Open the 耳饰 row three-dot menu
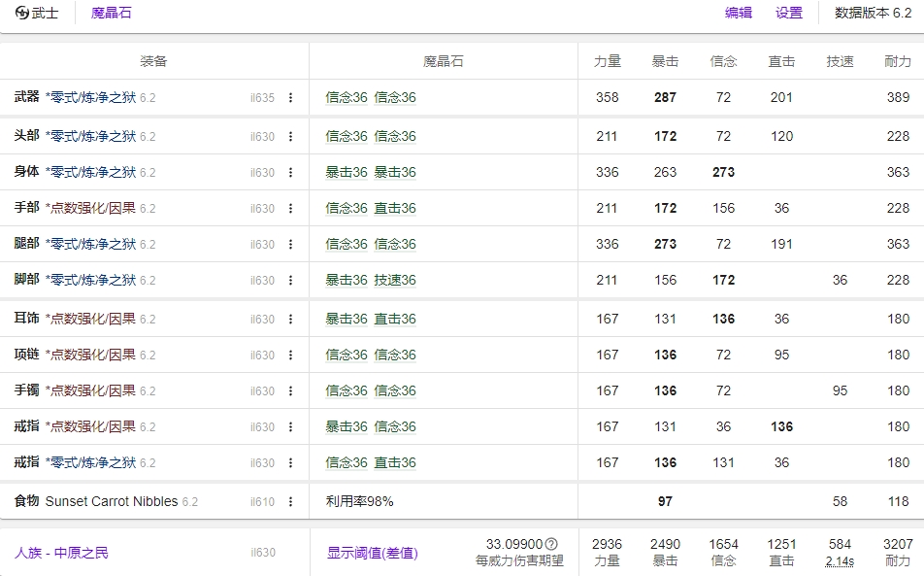 (290, 320)
